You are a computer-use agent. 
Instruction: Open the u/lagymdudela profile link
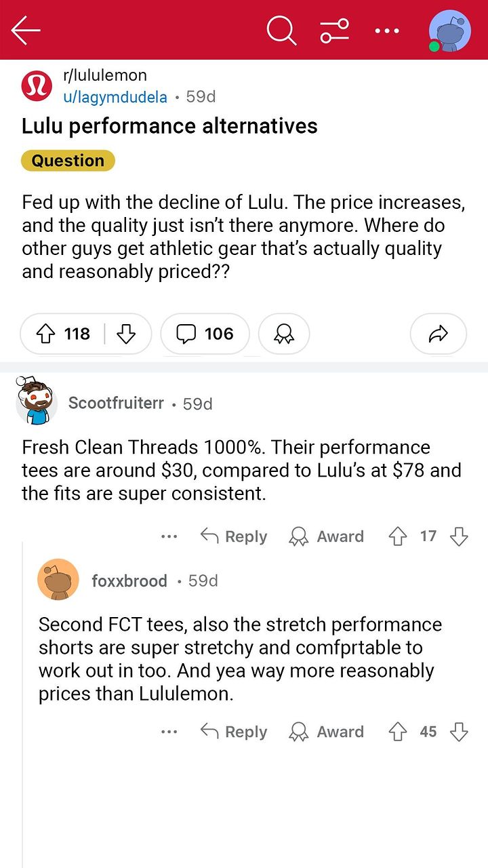pyautogui.click(x=115, y=97)
